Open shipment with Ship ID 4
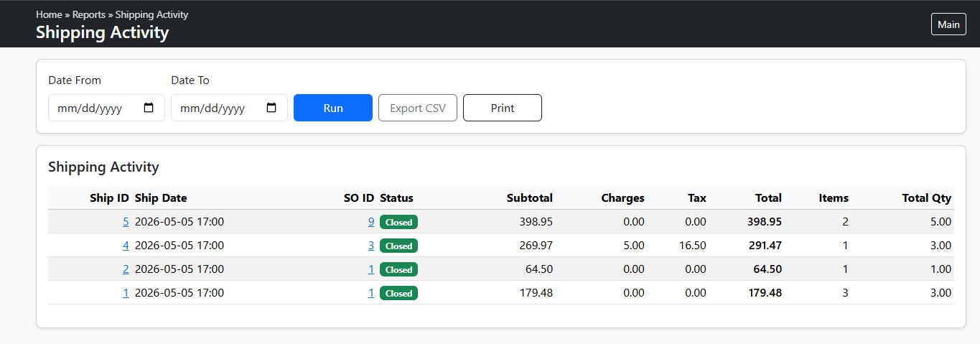 click(x=126, y=245)
